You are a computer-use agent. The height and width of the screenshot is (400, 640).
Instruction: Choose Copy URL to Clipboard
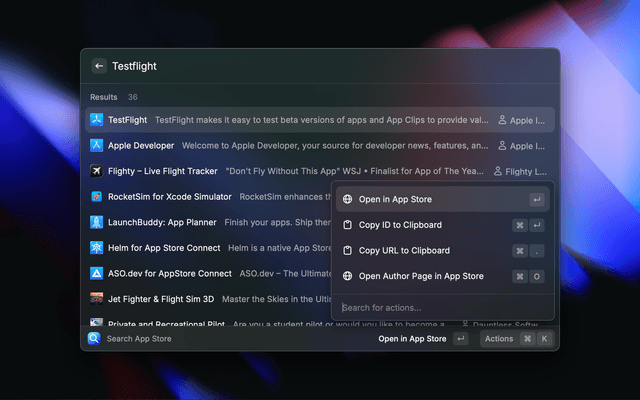click(442, 250)
